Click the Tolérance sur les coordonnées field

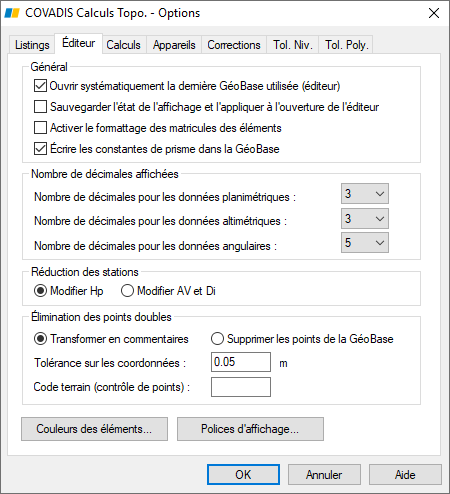point(241,362)
